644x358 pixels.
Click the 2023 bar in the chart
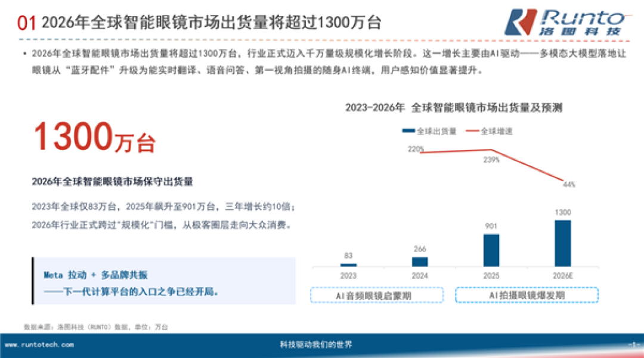(348, 265)
